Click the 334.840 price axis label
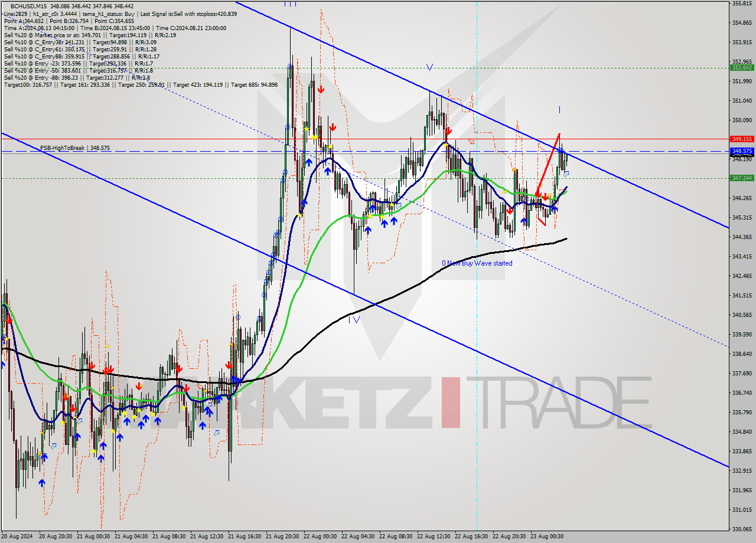 click(x=742, y=431)
